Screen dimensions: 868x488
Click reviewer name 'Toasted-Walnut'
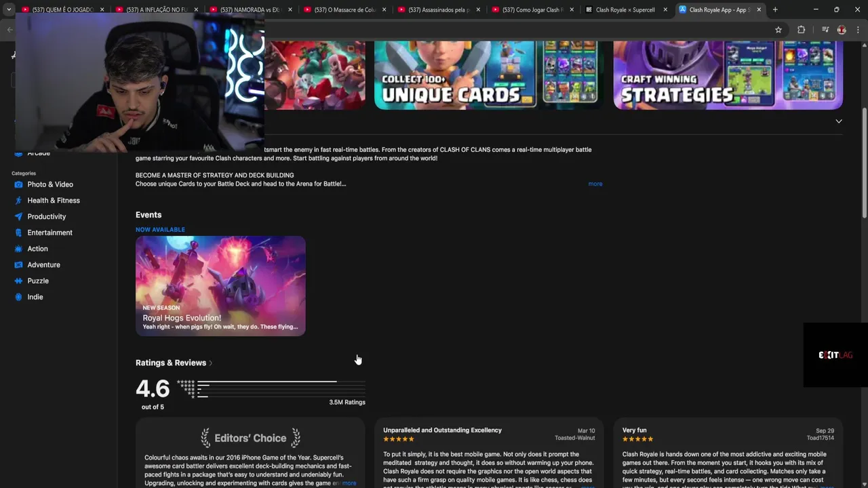click(x=574, y=439)
